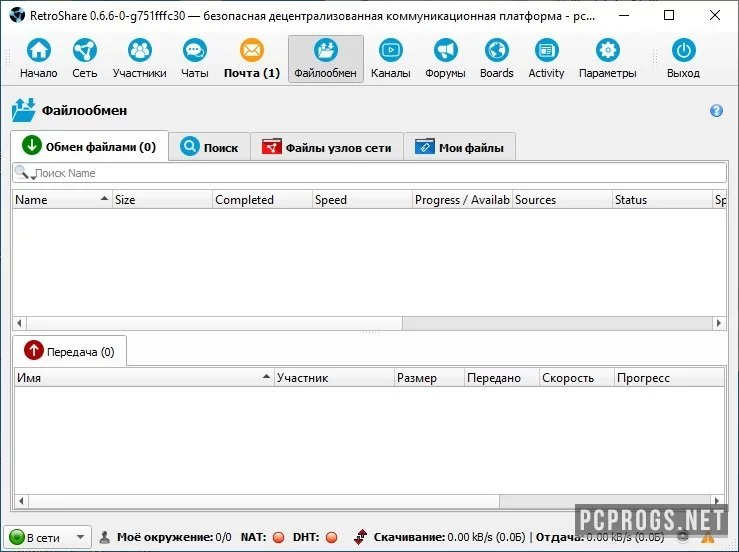Image resolution: width=739 pixels, height=552 pixels.
Task: Switch to Обмен файлами (0) tab
Action: point(89,146)
